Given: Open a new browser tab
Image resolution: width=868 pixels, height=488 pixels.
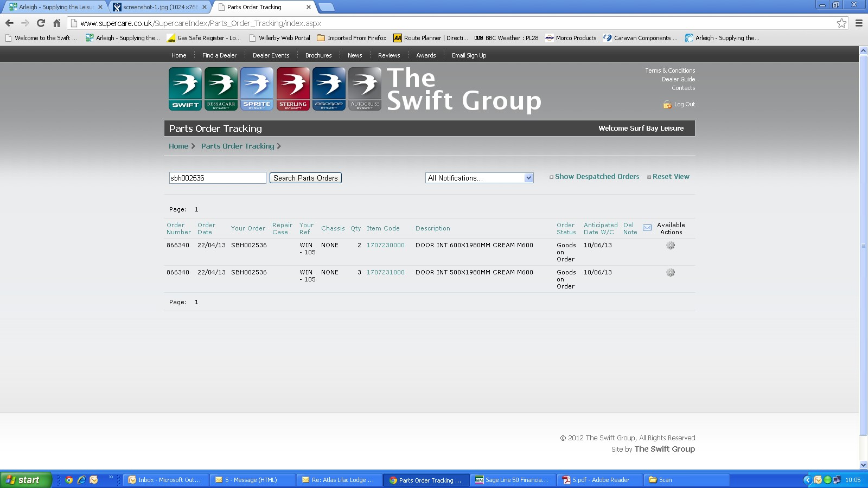Looking at the screenshot, I should point(326,7).
